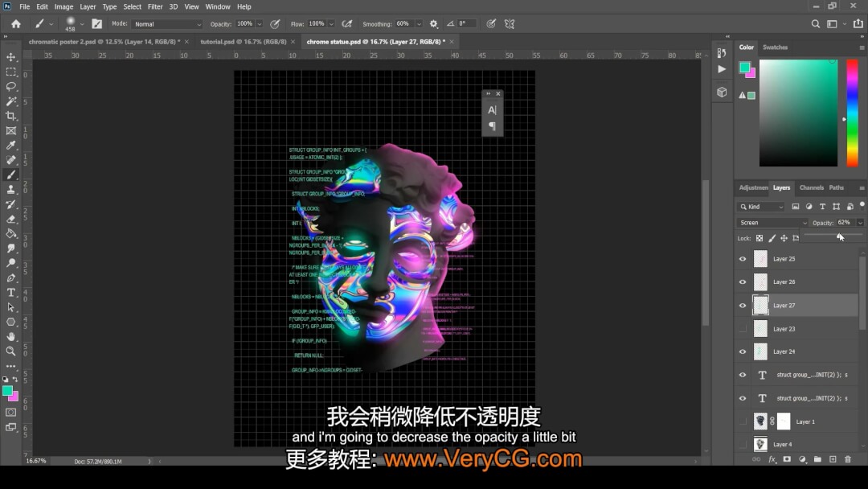The image size is (868, 489).
Task: Open the Adjustments panel tab
Action: (x=753, y=187)
